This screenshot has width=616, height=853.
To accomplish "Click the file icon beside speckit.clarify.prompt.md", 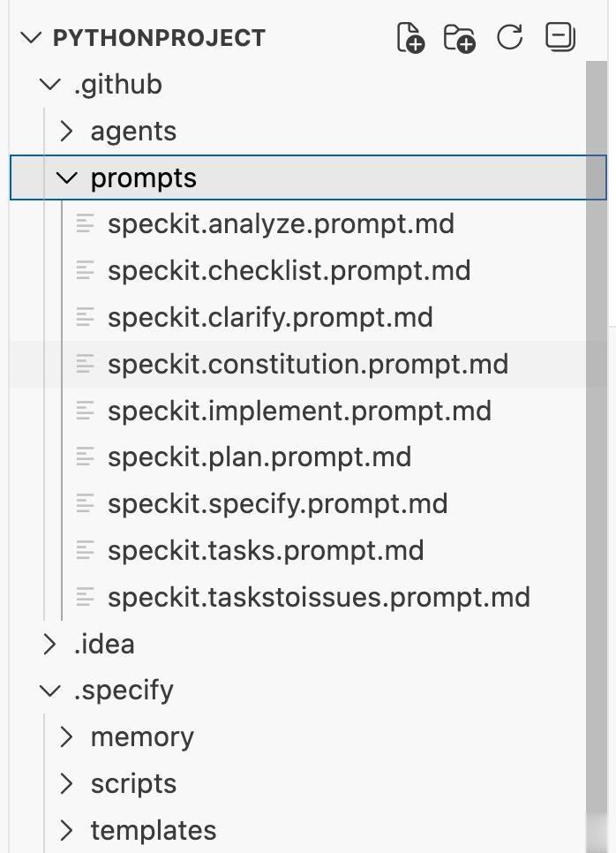I will tap(86, 318).
